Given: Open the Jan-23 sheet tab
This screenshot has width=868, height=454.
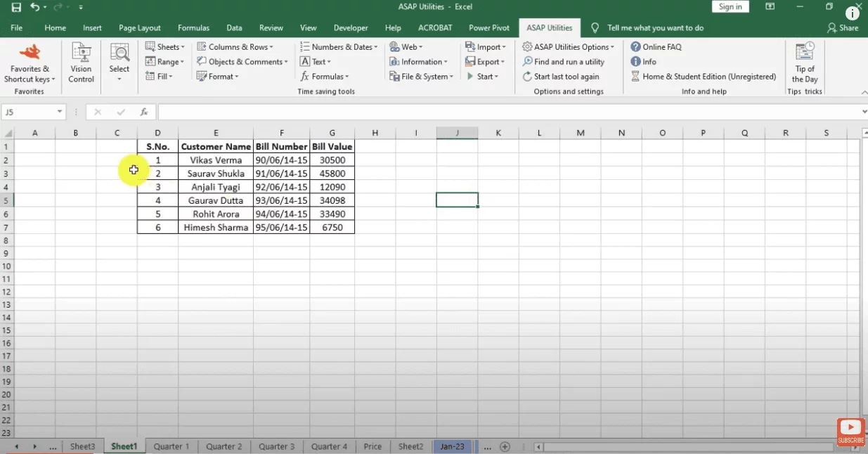Looking at the screenshot, I should 452,447.
